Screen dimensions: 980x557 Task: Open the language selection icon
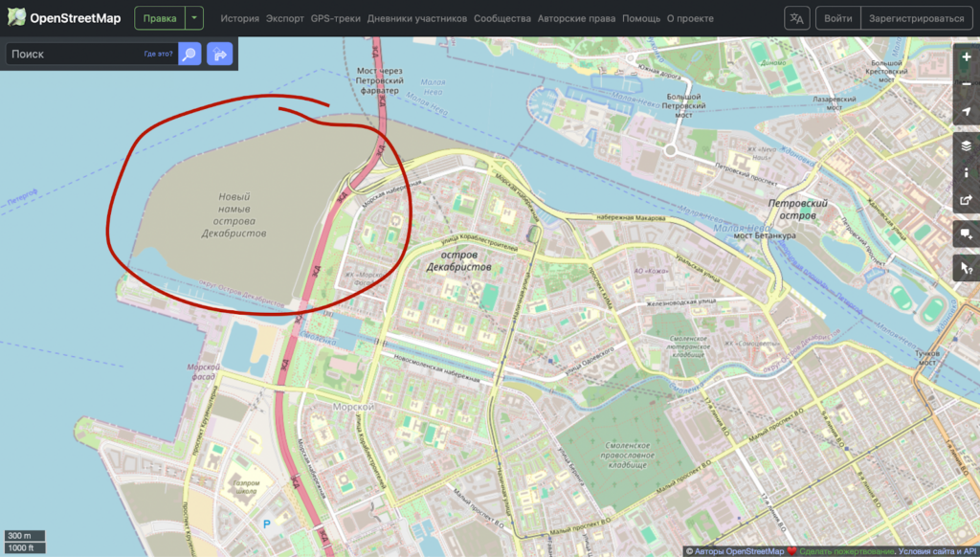(796, 18)
